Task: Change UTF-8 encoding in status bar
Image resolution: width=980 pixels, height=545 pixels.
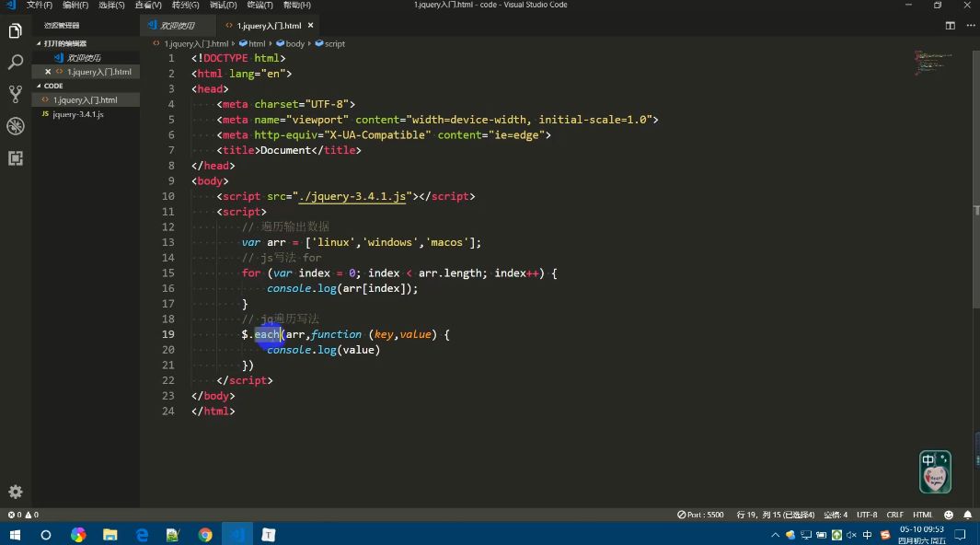Action: [867, 515]
